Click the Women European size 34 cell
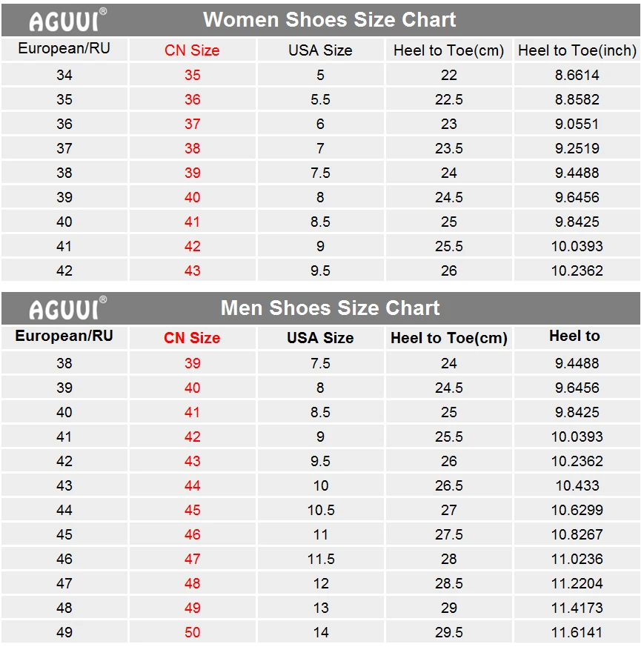This screenshot has width=644, height=647. pyautogui.click(x=64, y=75)
